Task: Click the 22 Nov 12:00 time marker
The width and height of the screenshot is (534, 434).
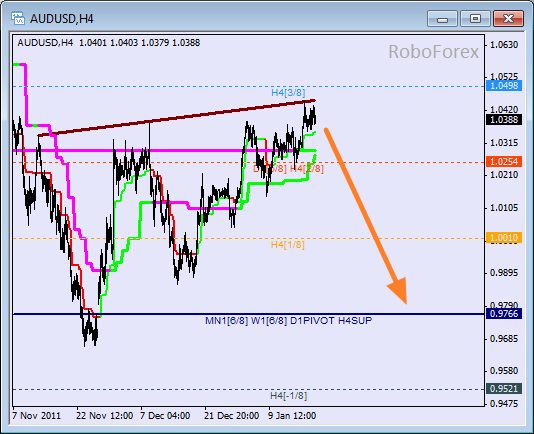Action: pos(105,416)
